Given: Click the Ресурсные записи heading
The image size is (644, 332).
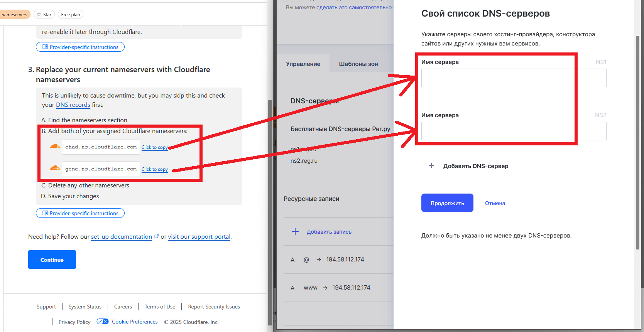Looking at the screenshot, I should (x=311, y=199).
